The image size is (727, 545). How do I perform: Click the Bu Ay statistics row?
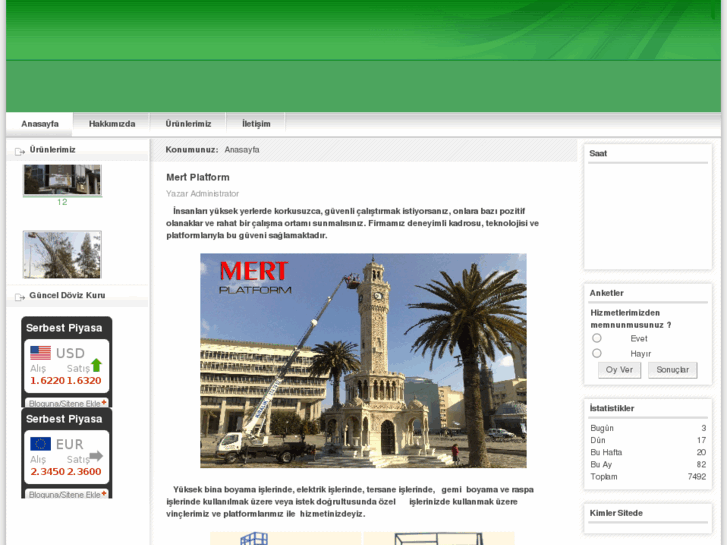pos(648,464)
